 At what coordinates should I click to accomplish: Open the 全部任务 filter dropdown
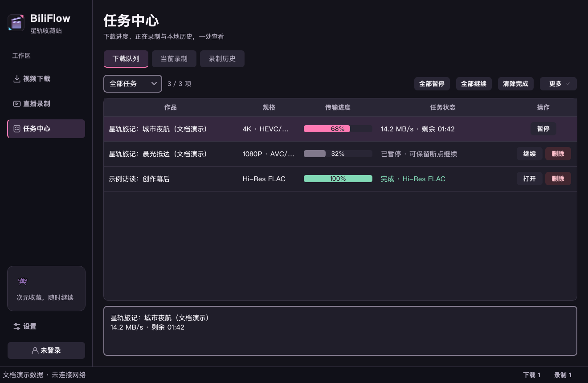coord(133,84)
